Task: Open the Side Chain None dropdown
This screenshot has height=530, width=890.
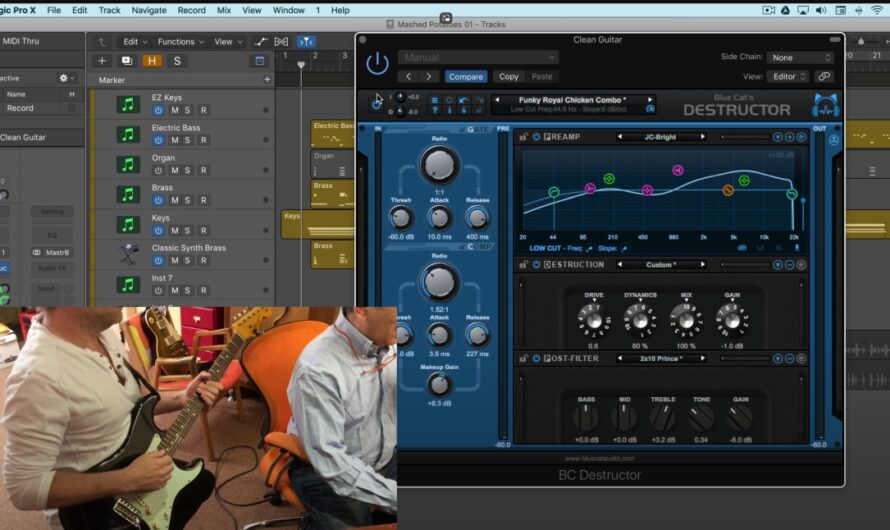Action: click(x=800, y=57)
